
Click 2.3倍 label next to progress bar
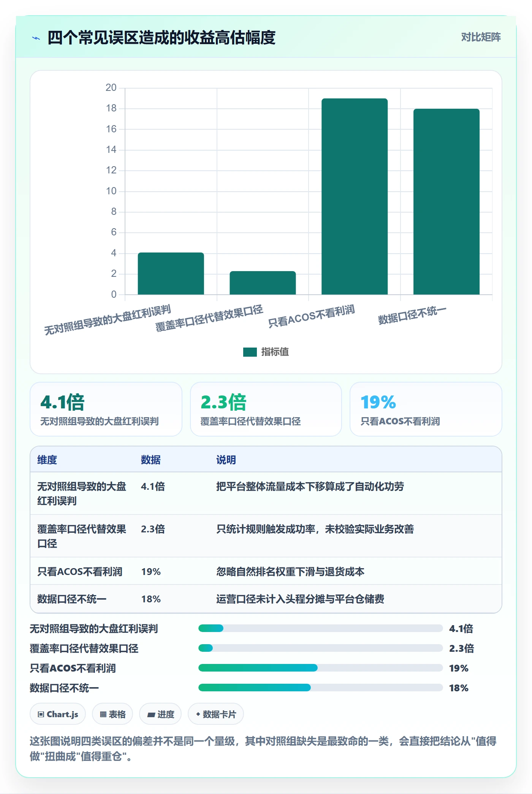coord(461,648)
